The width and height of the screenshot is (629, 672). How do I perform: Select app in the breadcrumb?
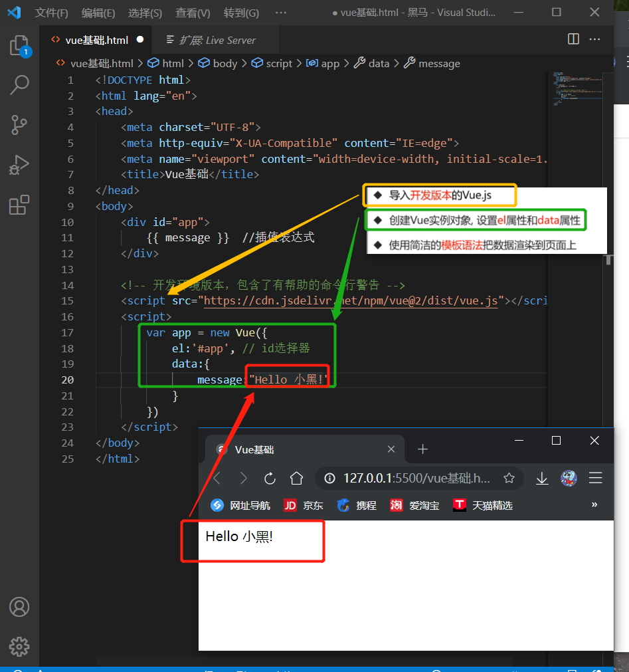[x=329, y=63]
